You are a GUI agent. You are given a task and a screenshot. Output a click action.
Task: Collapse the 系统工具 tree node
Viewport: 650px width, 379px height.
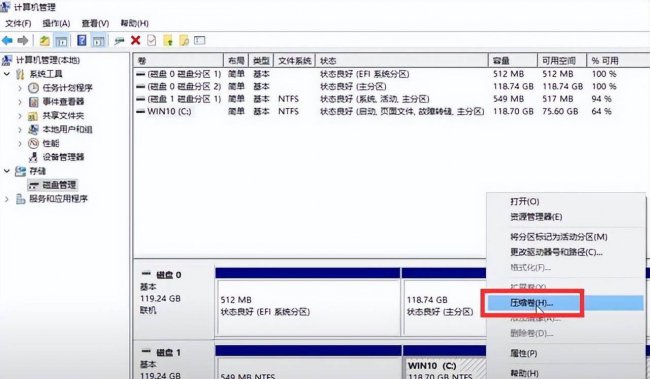7,74
